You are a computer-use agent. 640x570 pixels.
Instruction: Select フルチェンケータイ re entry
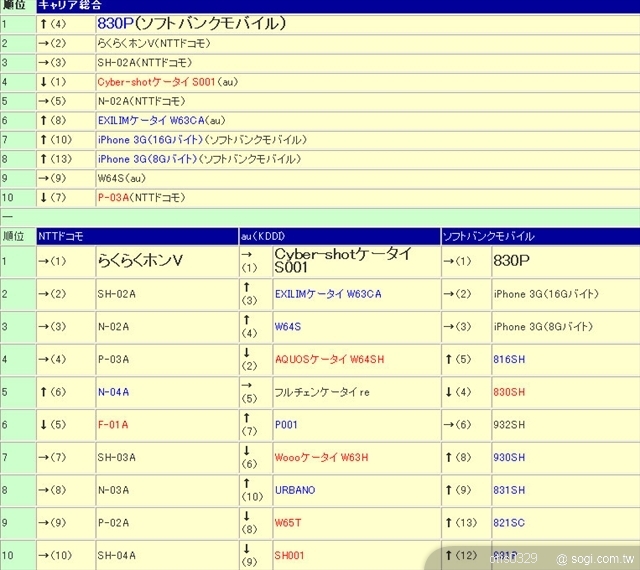click(x=322, y=392)
